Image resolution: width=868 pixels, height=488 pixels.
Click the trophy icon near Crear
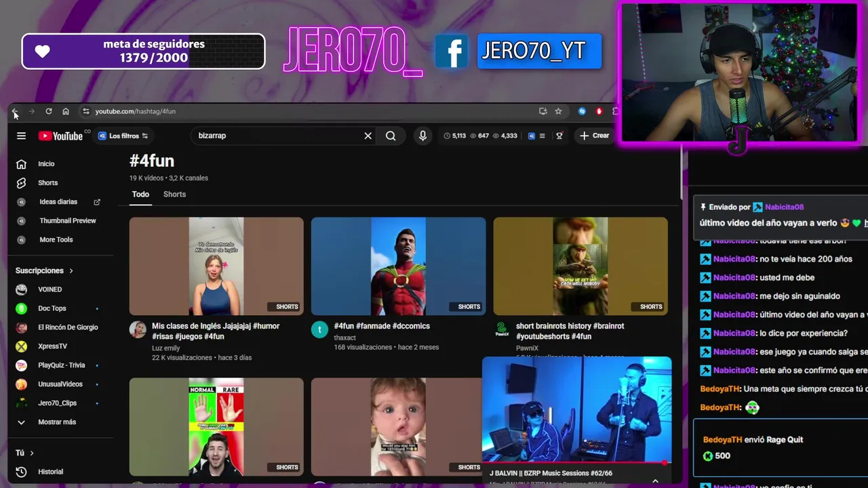pos(559,136)
